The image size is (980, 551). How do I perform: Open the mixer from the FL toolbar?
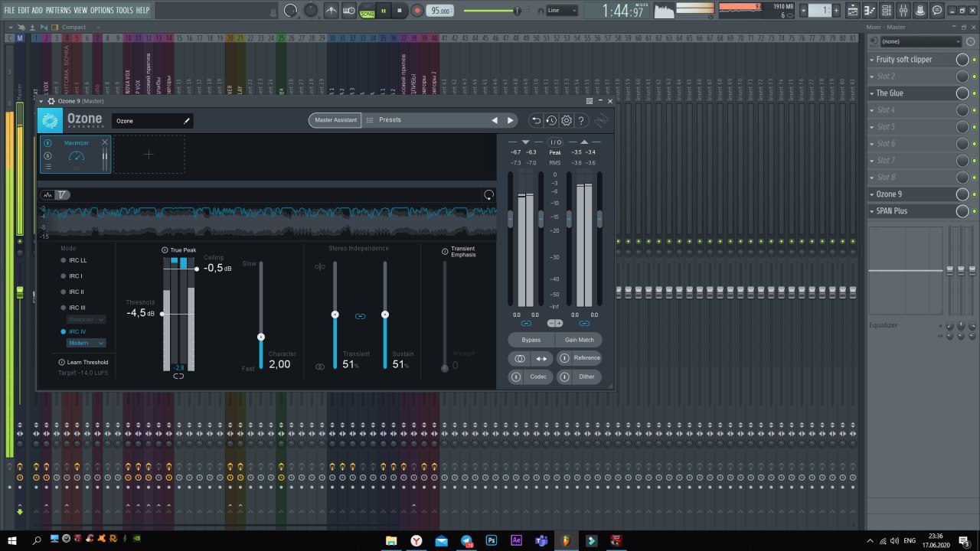pos(903,11)
